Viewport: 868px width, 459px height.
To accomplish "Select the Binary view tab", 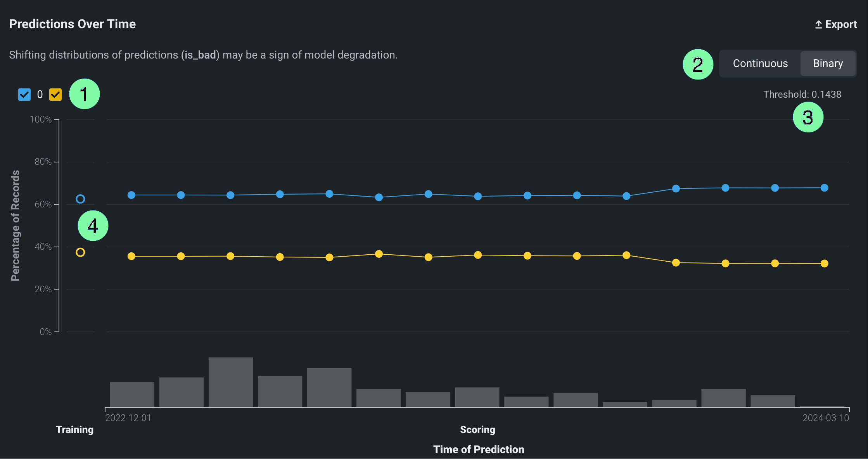I will (x=828, y=64).
